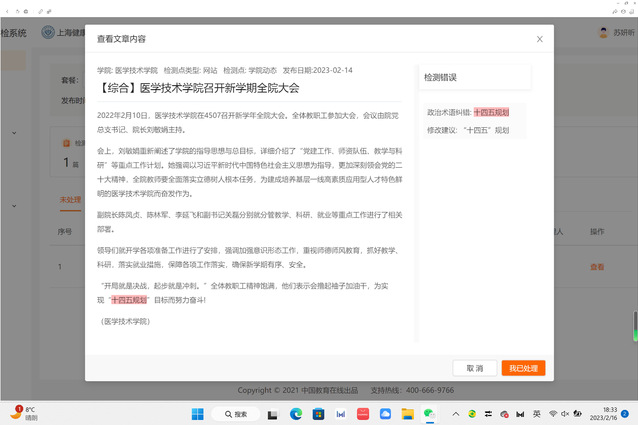Switch input method via 英 indicator
The height and width of the screenshot is (425, 638).
pos(537,413)
